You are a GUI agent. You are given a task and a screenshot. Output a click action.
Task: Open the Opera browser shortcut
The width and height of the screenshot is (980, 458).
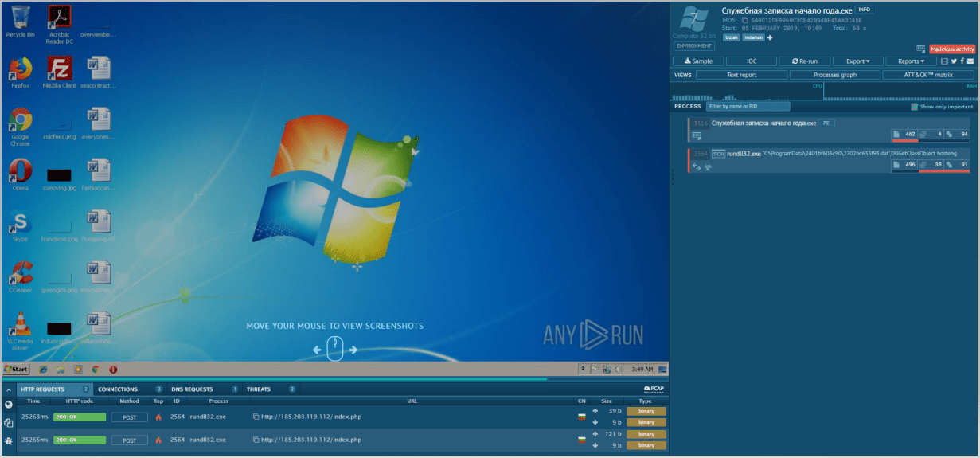point(20,174)
